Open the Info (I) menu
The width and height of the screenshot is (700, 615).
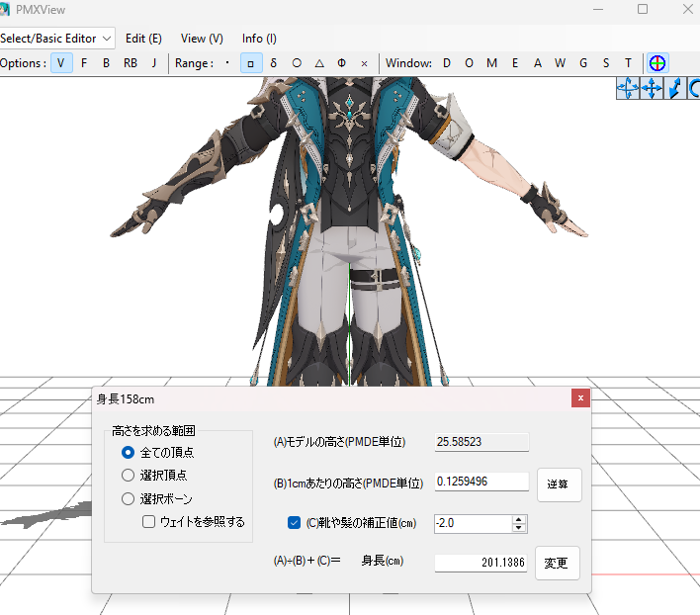(259, 39)
